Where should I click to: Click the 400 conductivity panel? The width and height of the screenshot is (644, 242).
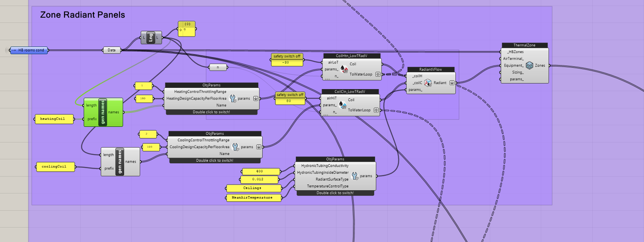[260, 171]
